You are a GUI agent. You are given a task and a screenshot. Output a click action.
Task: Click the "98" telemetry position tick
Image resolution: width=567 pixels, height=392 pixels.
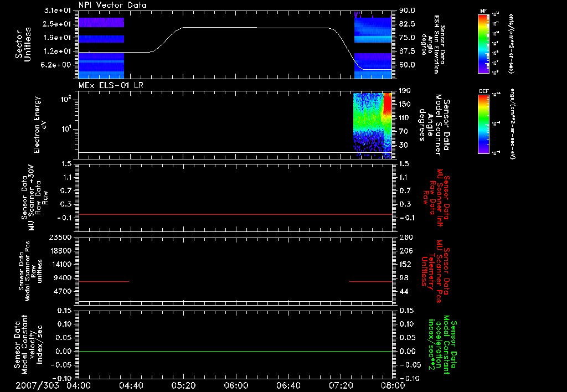pyautogui.click(x=404, y=278)
